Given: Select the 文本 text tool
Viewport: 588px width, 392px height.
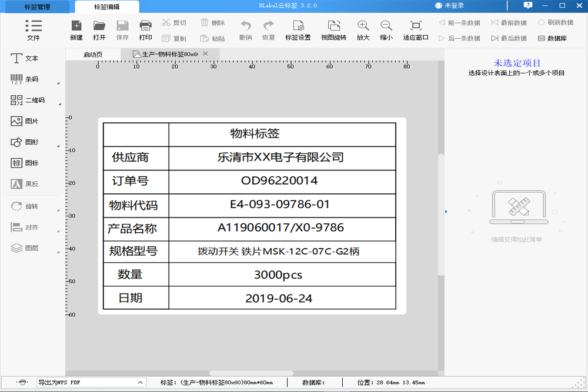Looking at the screenshot, I should [25, 59].
